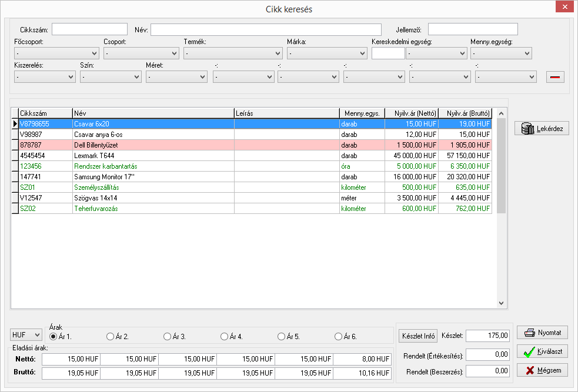
Task: Open Készlet Infó stock info
Action: [x=418, y=336]
